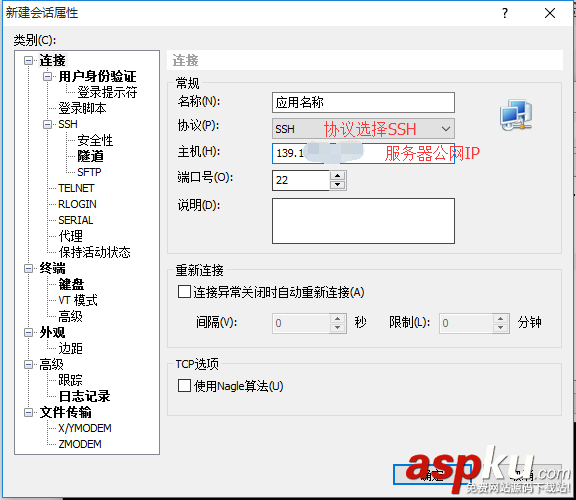Select TELNET tree item
Viewport: 576px width, 500px height.
76,188
